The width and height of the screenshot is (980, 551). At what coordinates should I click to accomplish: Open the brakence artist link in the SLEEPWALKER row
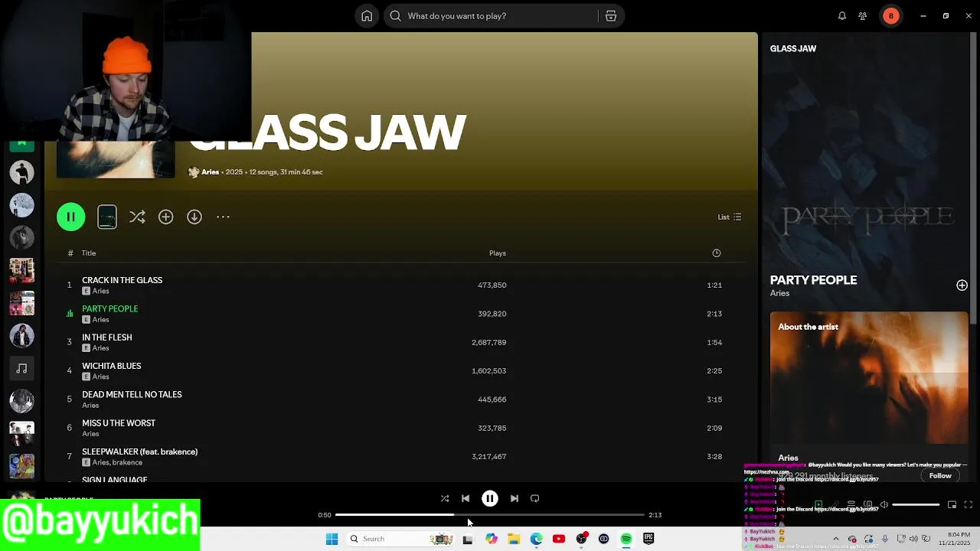point(128,463)
